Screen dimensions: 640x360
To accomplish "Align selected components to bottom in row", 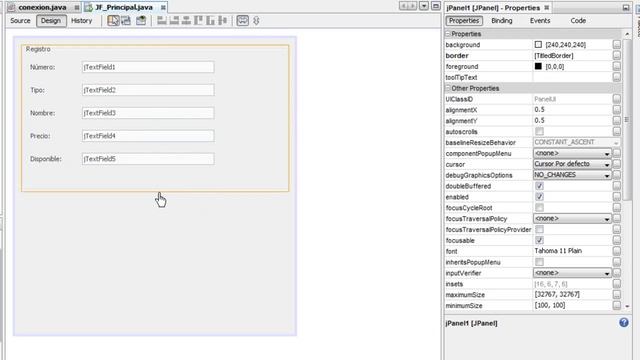I will (x=210, y=20).
